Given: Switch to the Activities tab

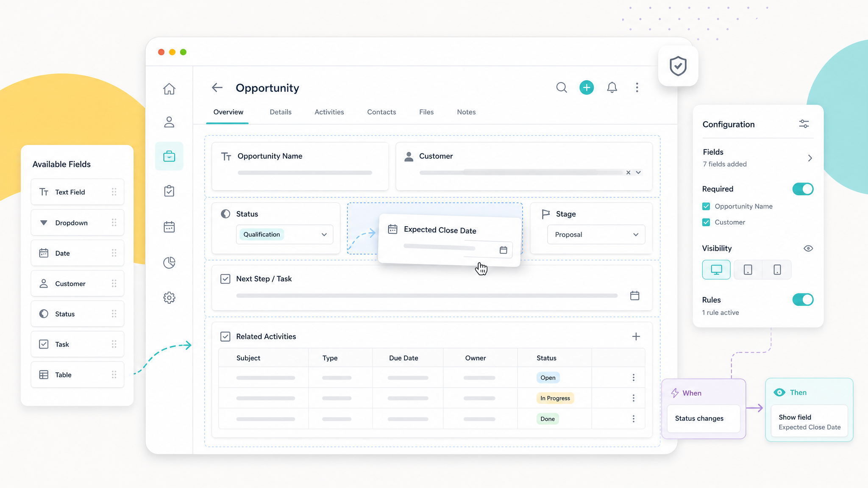Looking at the screenshot, I should click(x=329, y=112).
